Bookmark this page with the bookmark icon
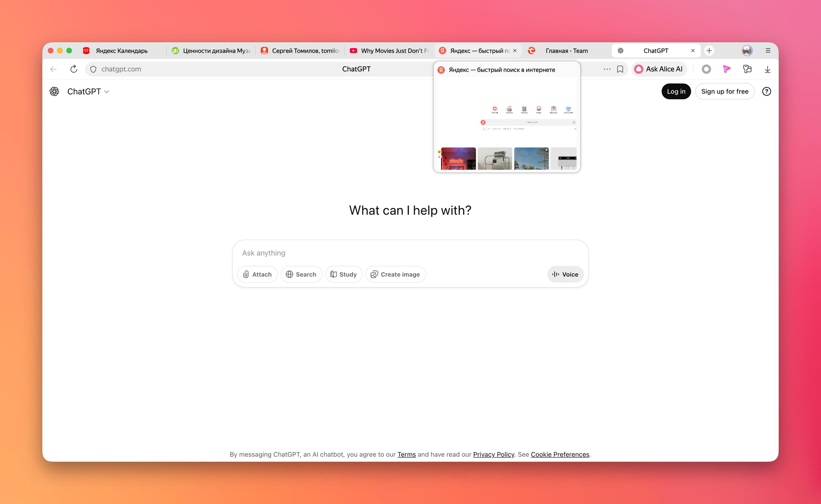This screenshot has width=821, height=504. click(620, 69)
